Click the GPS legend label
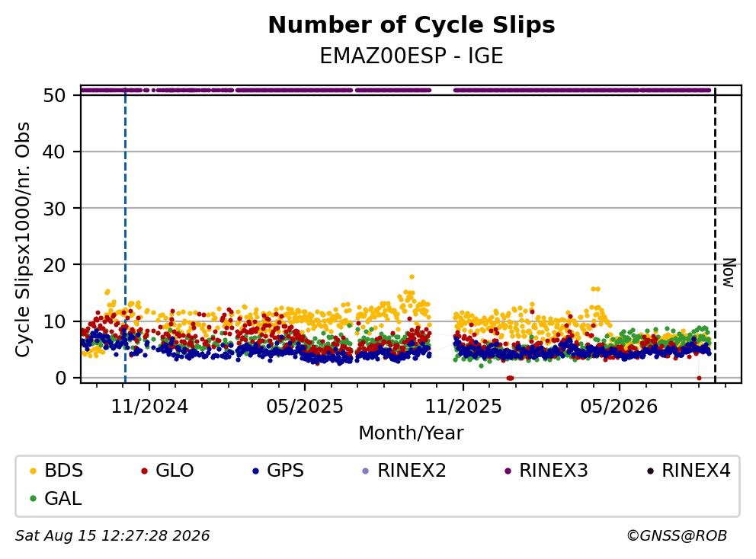This screenshot has height=559, width=756. [x=286, y=471]
